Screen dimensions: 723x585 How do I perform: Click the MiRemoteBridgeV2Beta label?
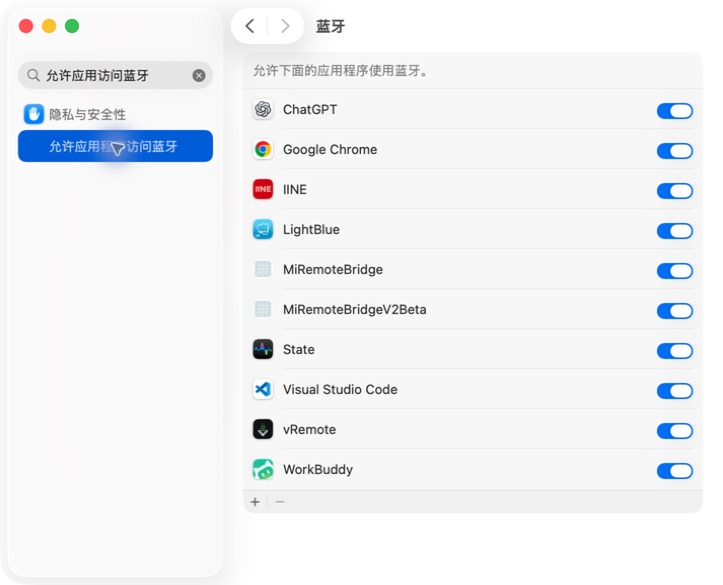355,309
